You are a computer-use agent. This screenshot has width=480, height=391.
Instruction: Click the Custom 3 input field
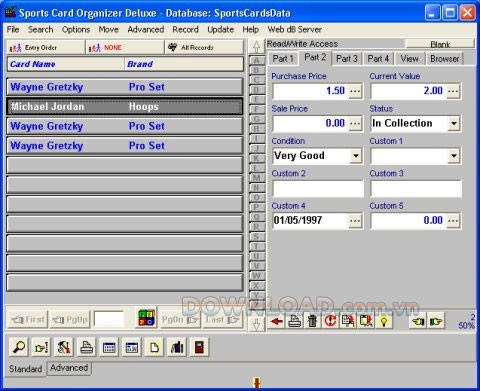click(x=416, y=189)
